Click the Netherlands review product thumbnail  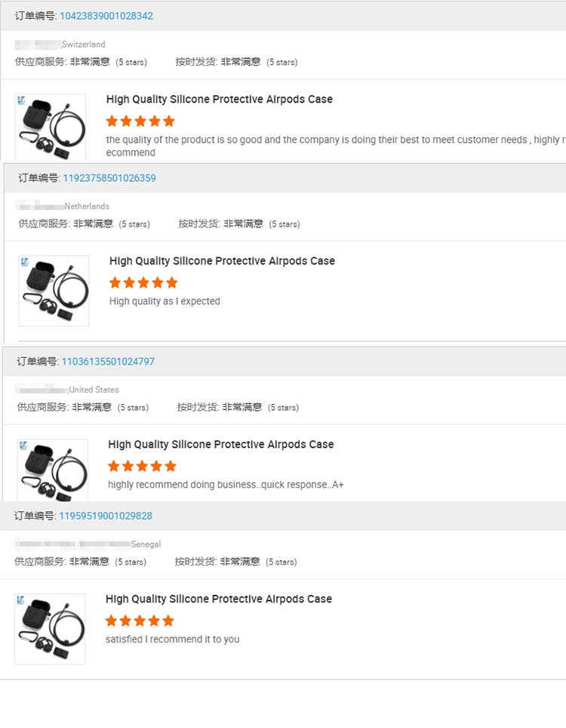point(54,291)
